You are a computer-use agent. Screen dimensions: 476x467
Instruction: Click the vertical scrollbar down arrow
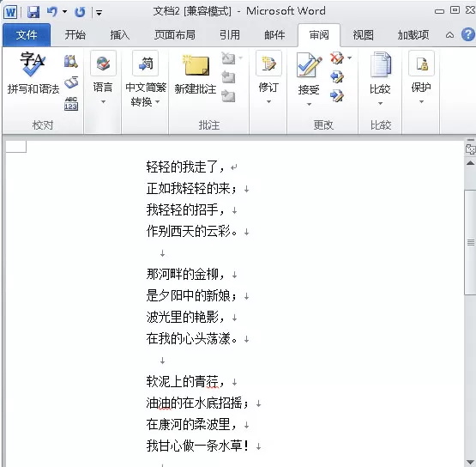(x=470, y=462)
